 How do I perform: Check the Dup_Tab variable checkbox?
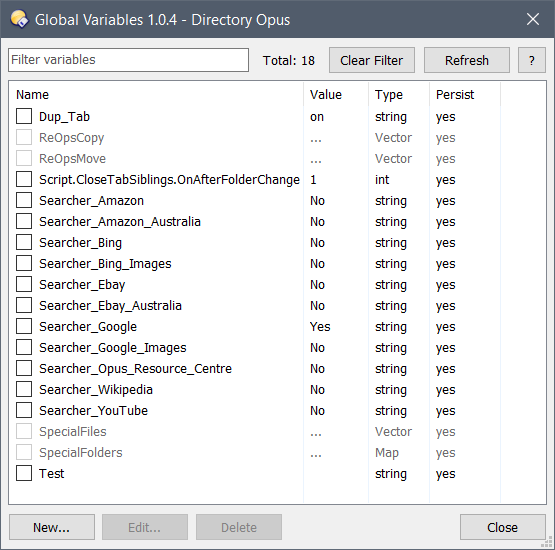point(24,116)
